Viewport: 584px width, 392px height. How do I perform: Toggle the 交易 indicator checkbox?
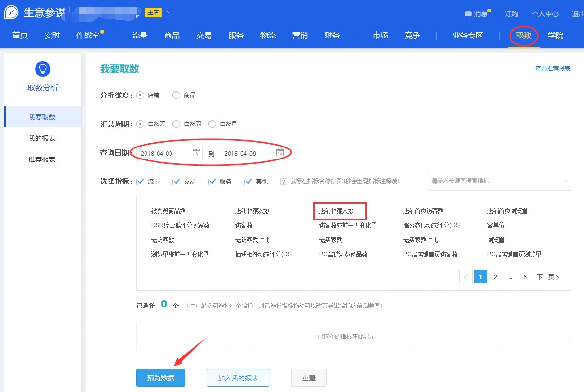pyautogui.click(x=176, y=182)
